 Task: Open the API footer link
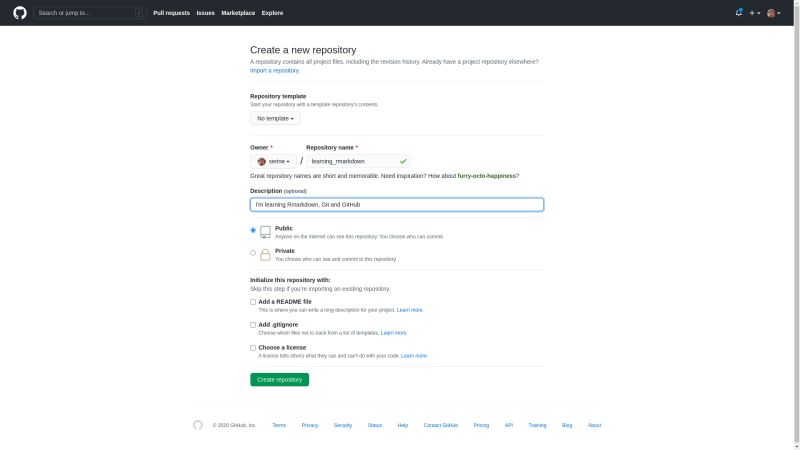[x=509, y=426]
